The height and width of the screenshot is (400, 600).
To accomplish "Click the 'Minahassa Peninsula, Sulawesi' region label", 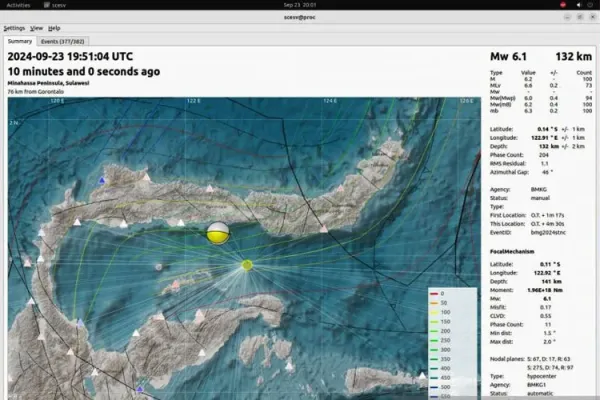I will pos(48,83).
